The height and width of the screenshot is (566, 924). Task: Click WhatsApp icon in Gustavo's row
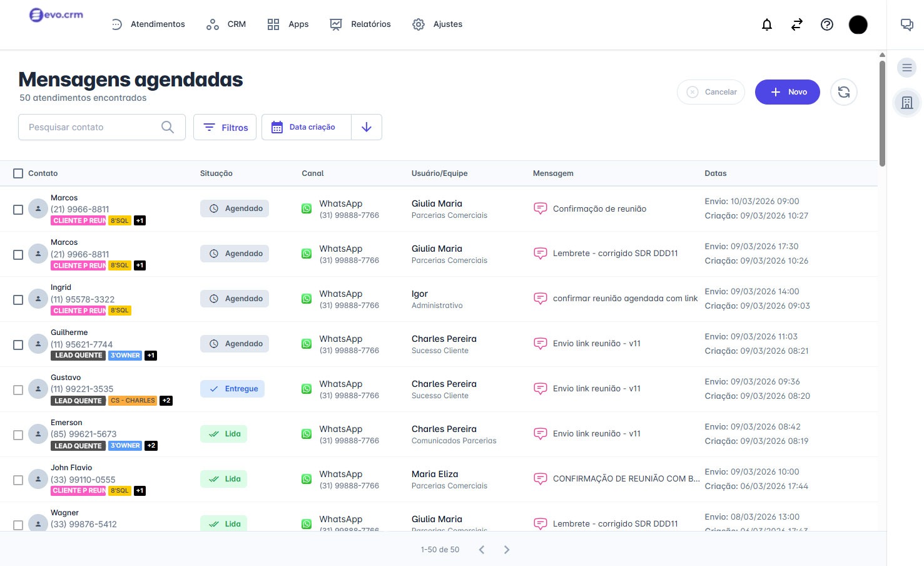307,389
